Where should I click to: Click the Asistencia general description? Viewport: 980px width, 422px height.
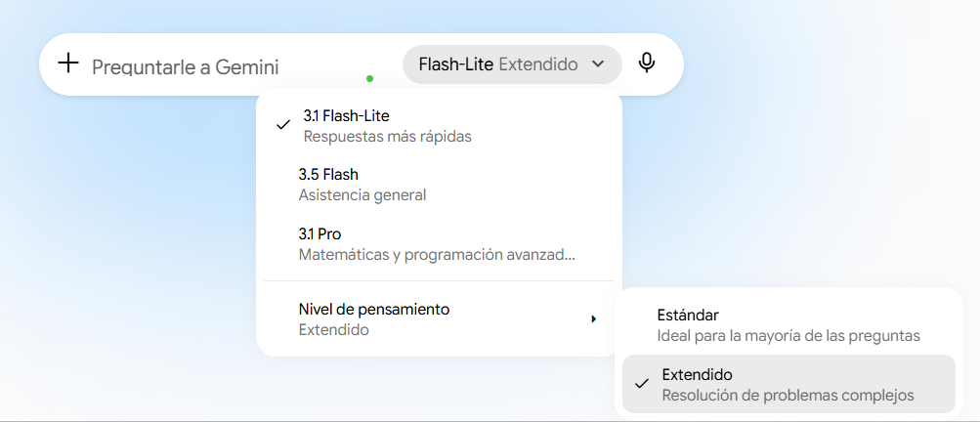click(362, 195)
